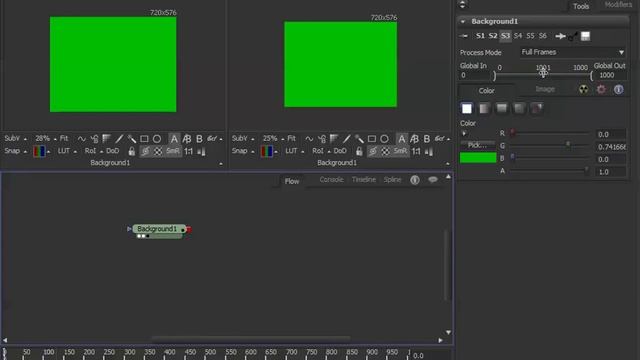This screenshot has height=360, width=640.
Task: Expand the Color arrow above Pick button
Action: pyautogui.click(x=464, y=133)
